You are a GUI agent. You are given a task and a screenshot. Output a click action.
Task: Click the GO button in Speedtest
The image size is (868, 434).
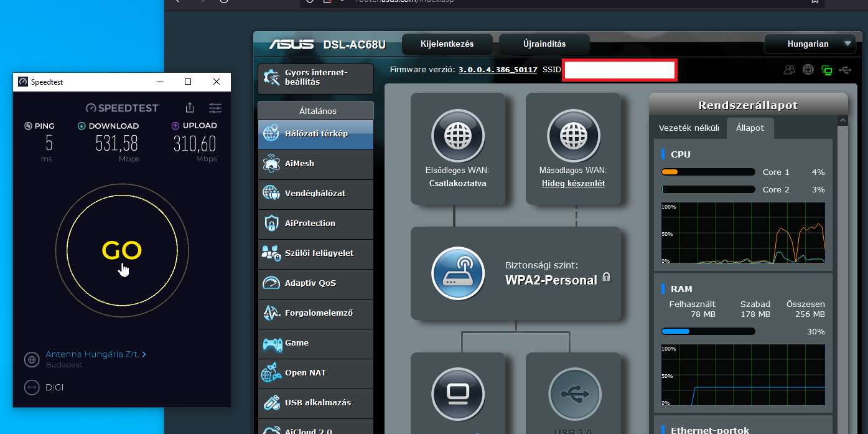[x=122, y=250]
